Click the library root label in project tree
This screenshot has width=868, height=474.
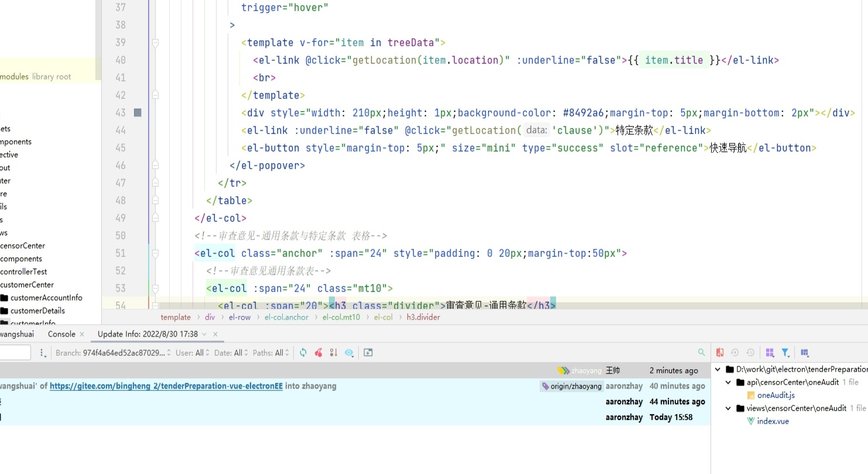52,77
